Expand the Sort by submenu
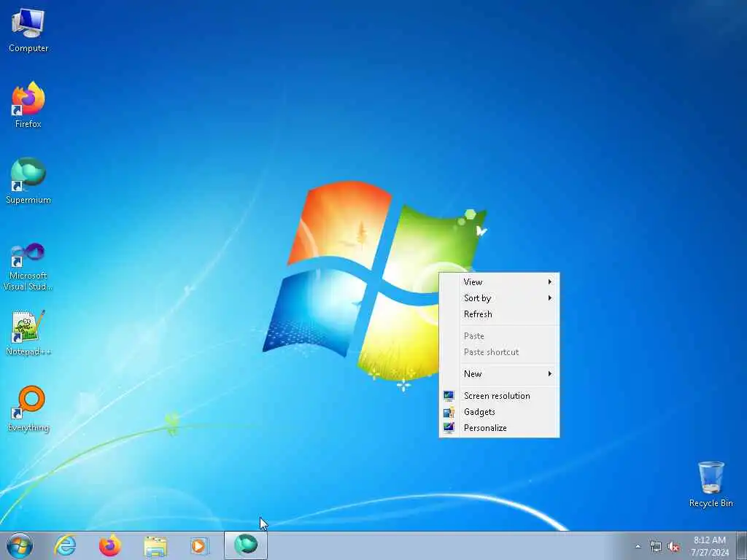 point(499,298)
